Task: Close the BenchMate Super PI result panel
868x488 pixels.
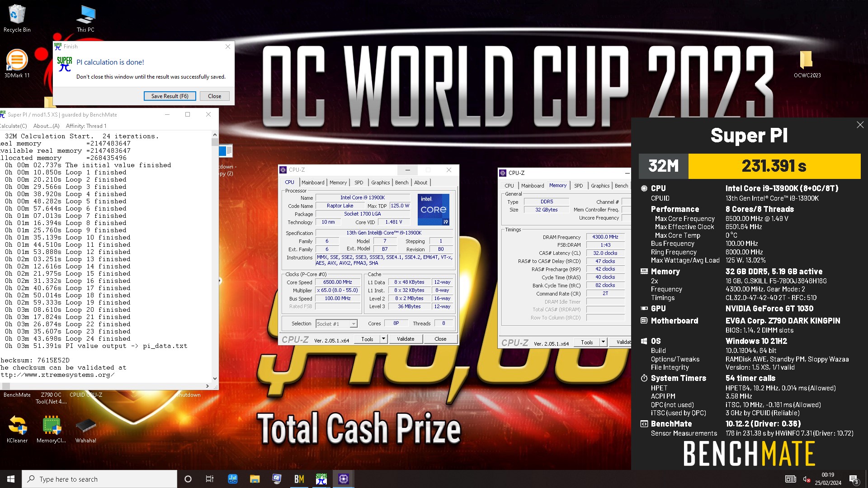Action: [x=860, y=125]
